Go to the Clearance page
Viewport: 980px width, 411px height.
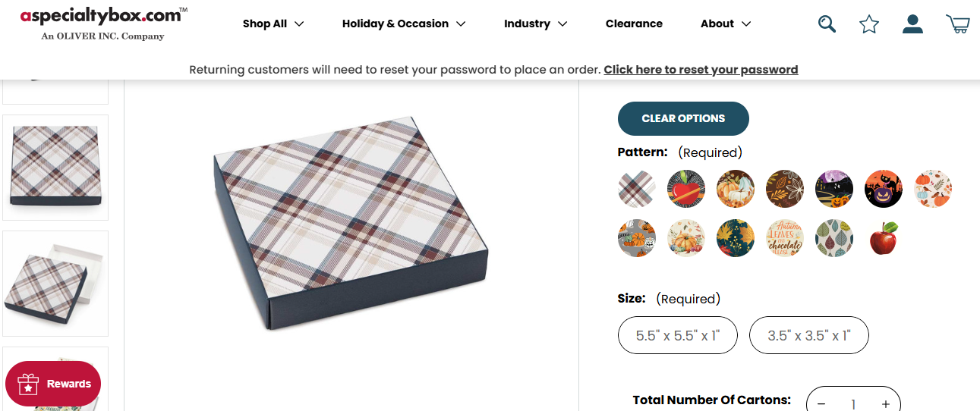(x=634, y=24)
